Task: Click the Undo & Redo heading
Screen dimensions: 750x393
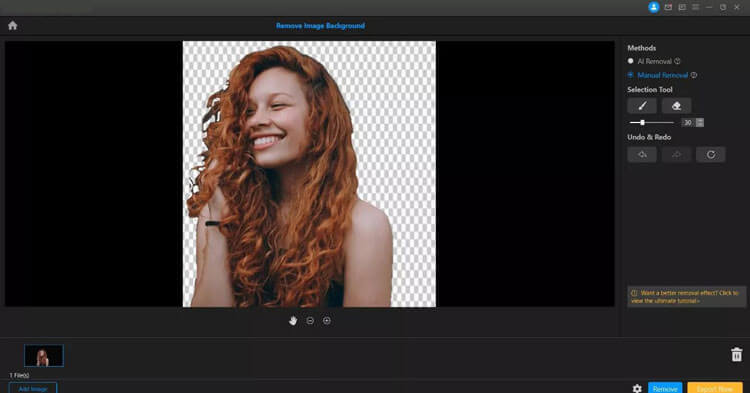Action: (x=649, y=137)
